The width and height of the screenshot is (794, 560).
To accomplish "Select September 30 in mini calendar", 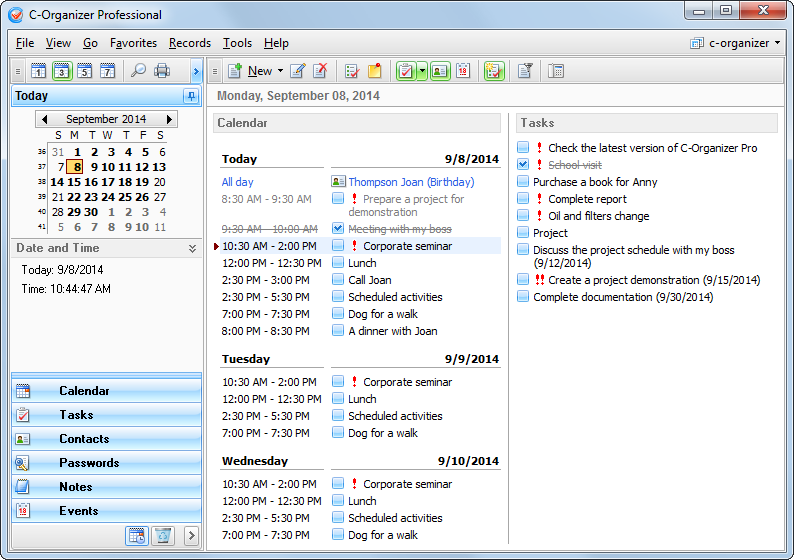I will click(91, 212).
